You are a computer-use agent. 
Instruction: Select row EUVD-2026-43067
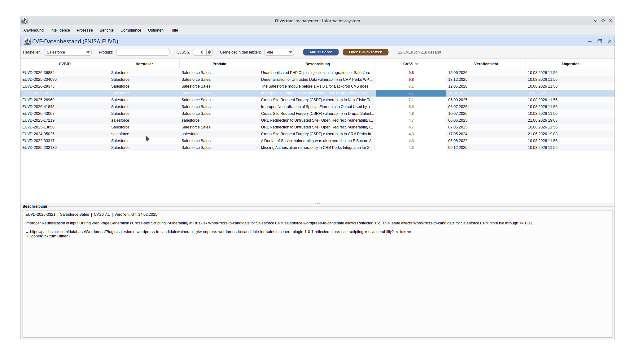pos(317,114)
